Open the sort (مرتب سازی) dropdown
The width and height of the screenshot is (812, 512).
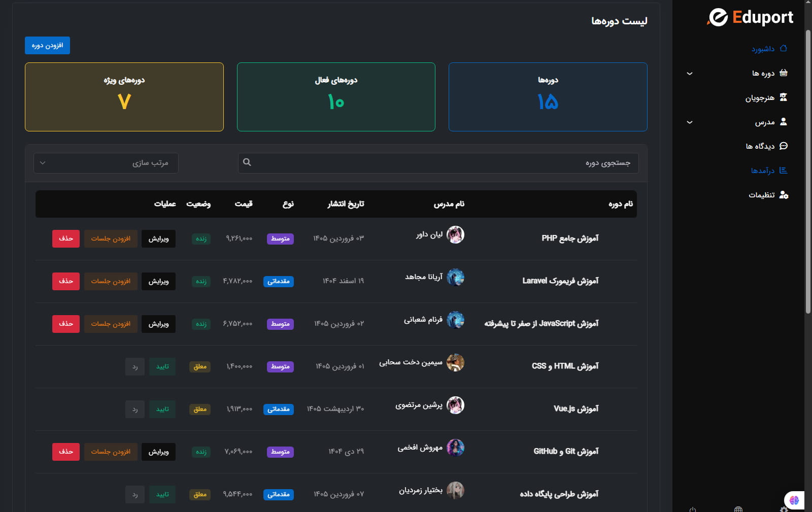(106, 163)
